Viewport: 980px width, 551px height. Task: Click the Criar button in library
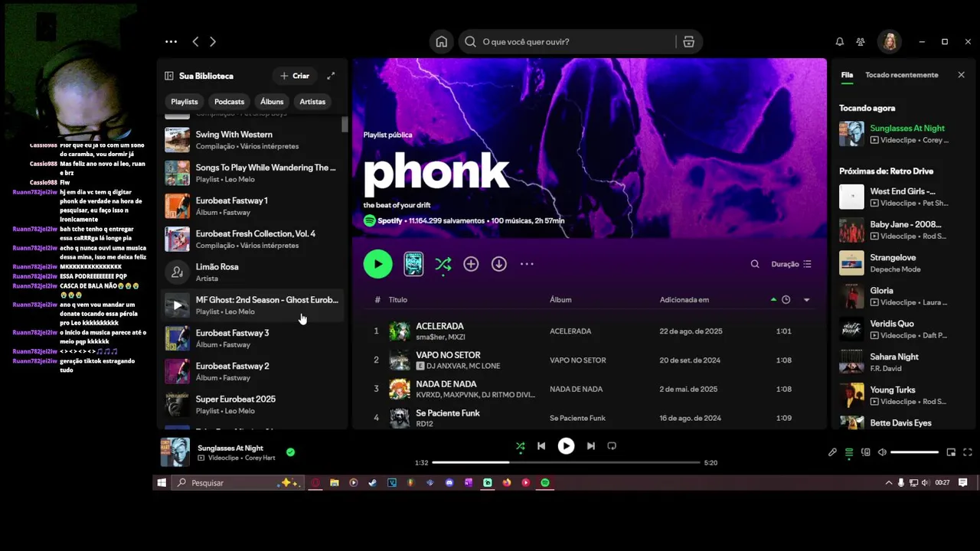(x=295, y=76)
